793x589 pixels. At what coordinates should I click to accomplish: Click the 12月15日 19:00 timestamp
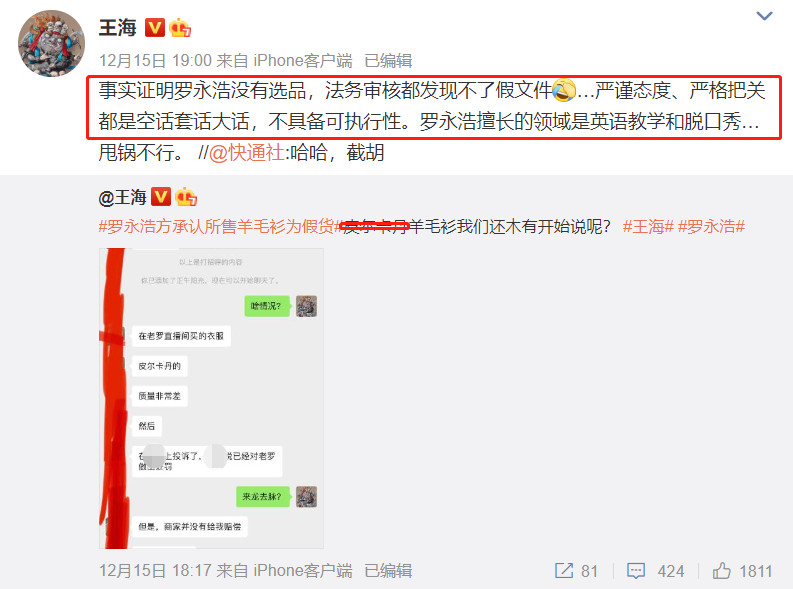pos(155,61)
